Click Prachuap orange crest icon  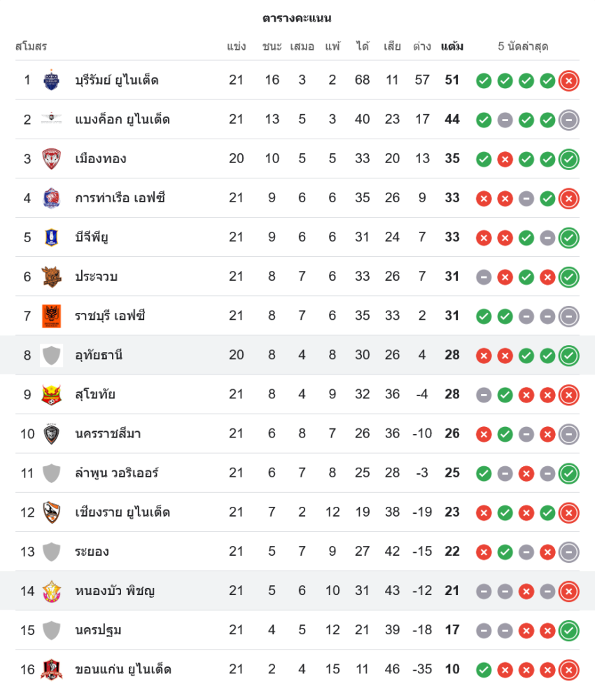51,276
